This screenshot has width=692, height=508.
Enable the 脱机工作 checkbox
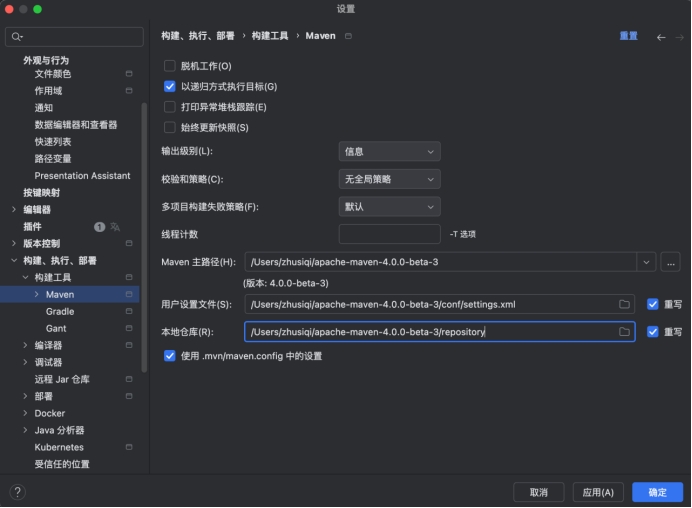click(169, 66)
